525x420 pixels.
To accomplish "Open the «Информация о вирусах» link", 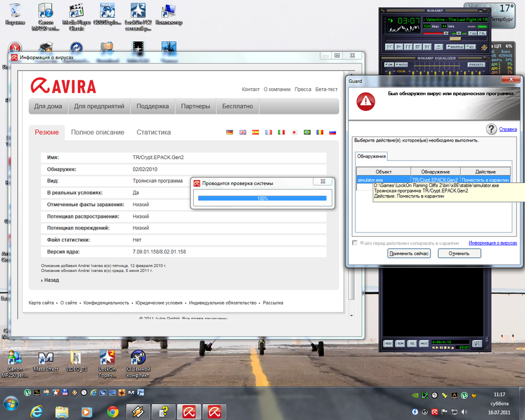I will (492, 243).
